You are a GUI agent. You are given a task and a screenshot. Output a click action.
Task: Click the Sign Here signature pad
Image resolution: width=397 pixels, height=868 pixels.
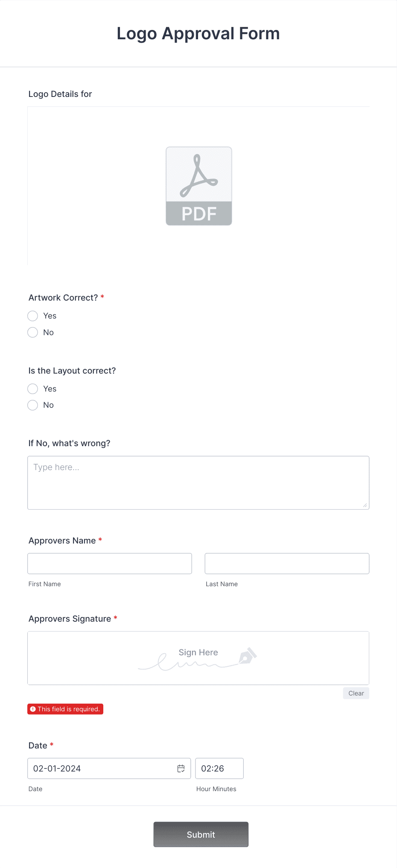[198, 658]
